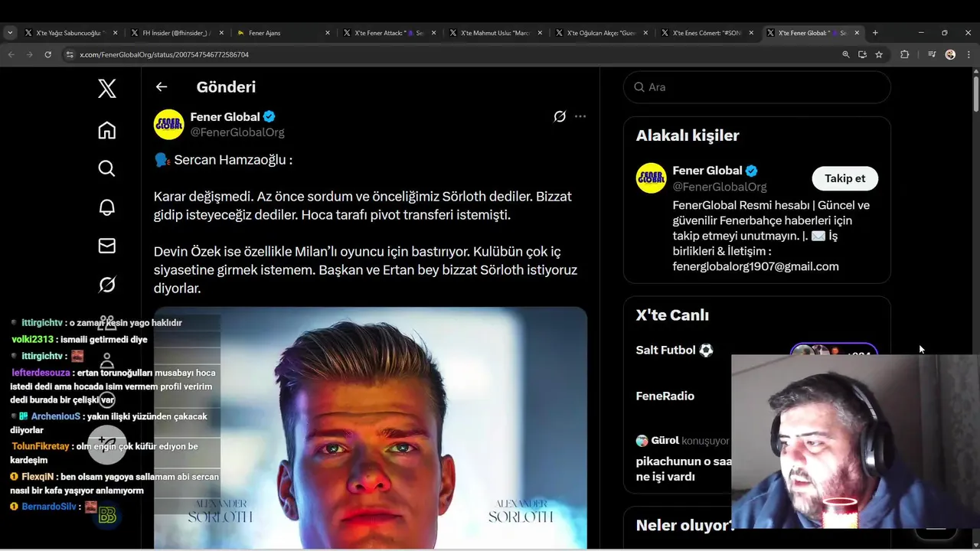Image resolution: width=980 pixels, height=551 pixels.
Task: Click the browser Forward navigation button
Action: (x=29, y=54)
